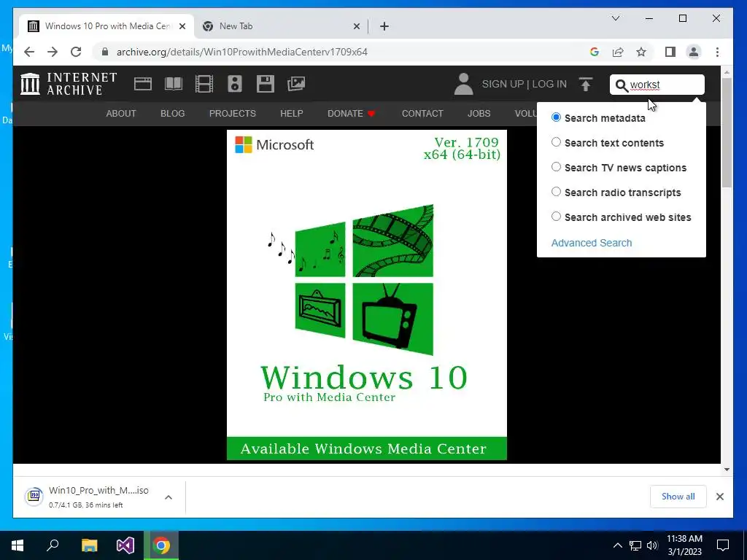Bookmark this page with the star icon
This screenshot has width=747, height=560.
tap(641, 52)
